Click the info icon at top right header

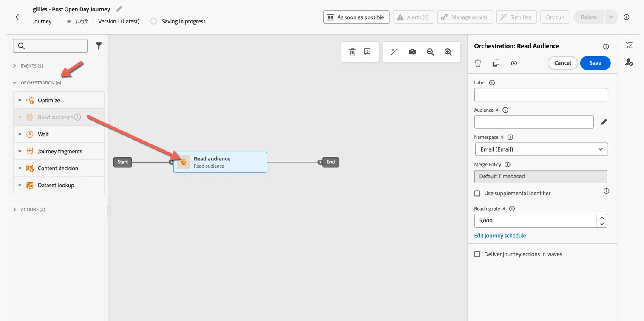coord(627,17)
